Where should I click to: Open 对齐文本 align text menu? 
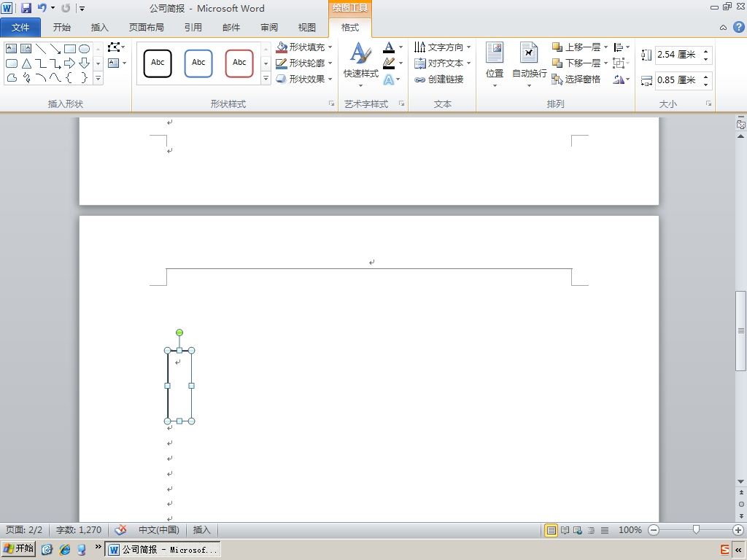click(442, 63)
